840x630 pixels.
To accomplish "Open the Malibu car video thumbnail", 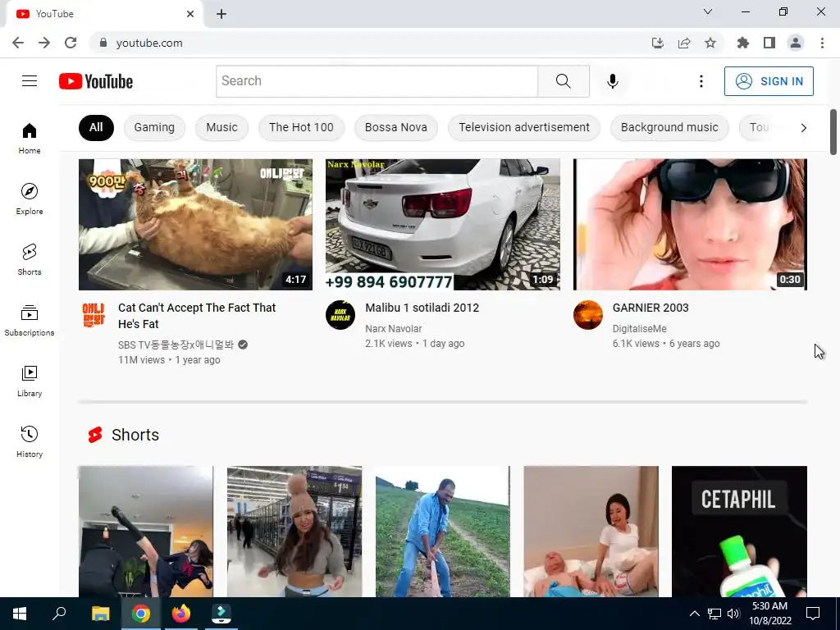I will (x=442, y=225).
